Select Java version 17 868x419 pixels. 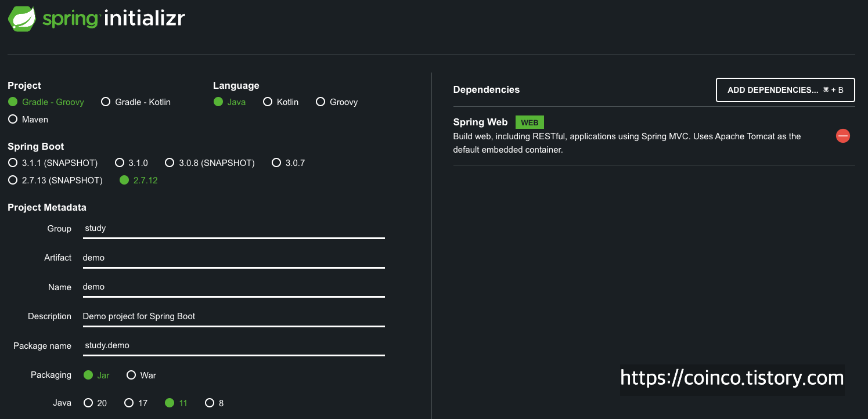point(136,403)
